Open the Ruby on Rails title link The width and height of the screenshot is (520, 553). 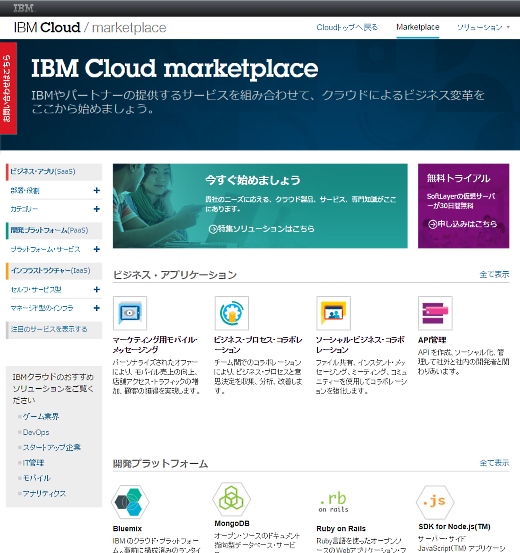341,529
